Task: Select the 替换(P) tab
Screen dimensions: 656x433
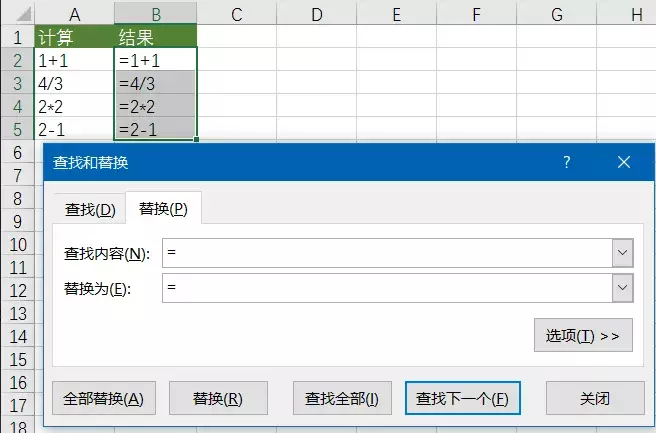Action: [x=163, y=208]
